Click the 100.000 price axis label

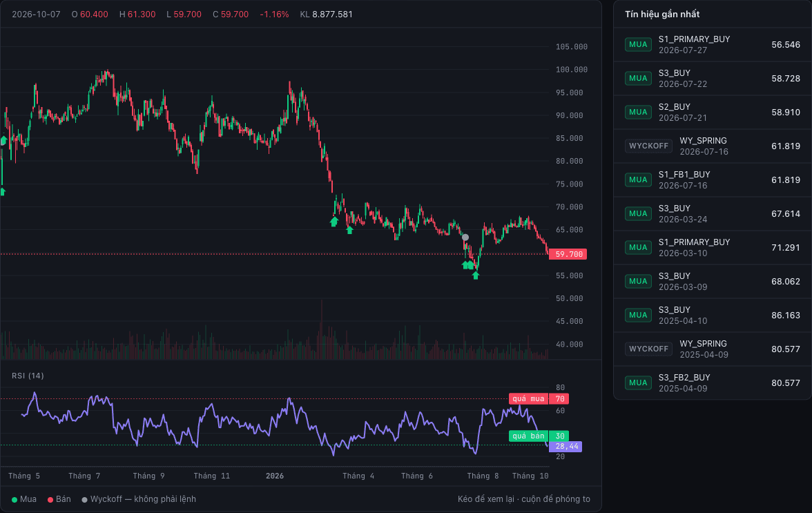572,69
